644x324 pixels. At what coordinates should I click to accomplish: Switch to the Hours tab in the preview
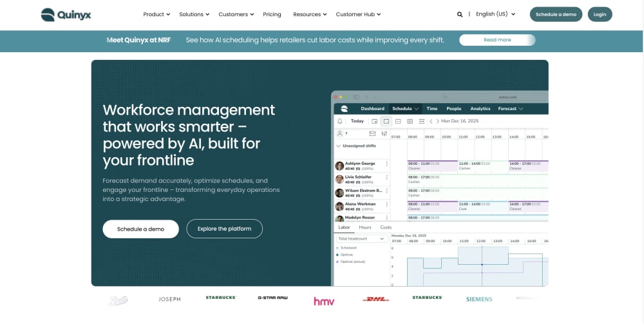365,227
